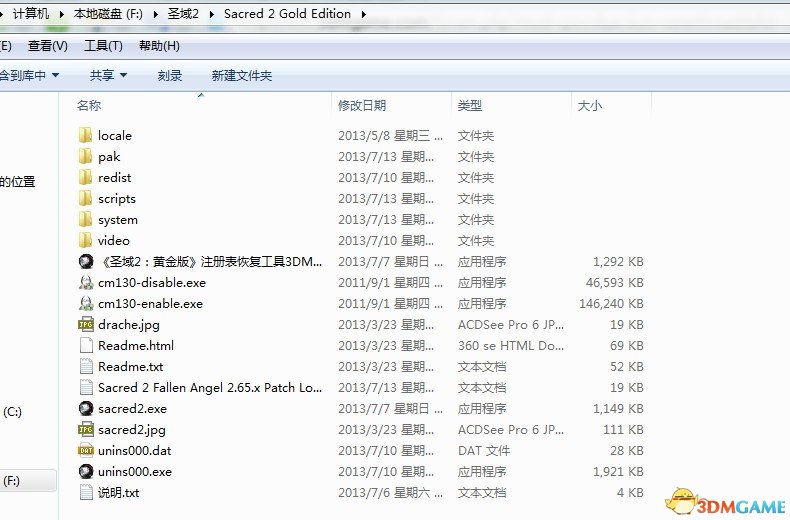Select the file name sacred2.exe
Screen dimensions: 790x520
click(132, 409)
